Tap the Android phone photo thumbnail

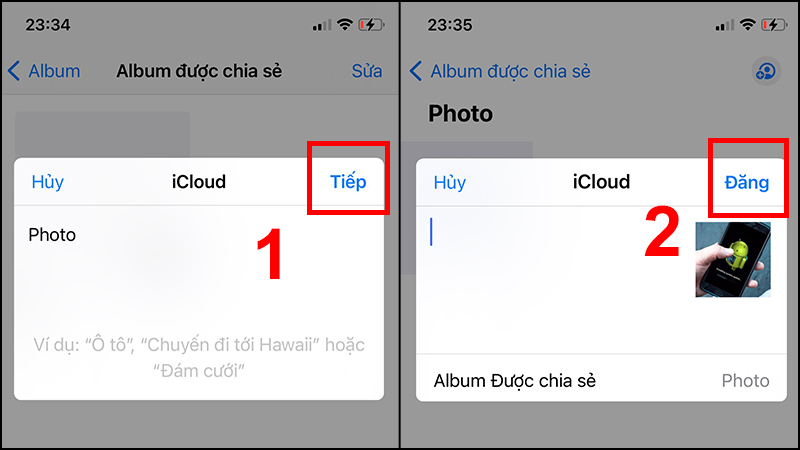733,259
